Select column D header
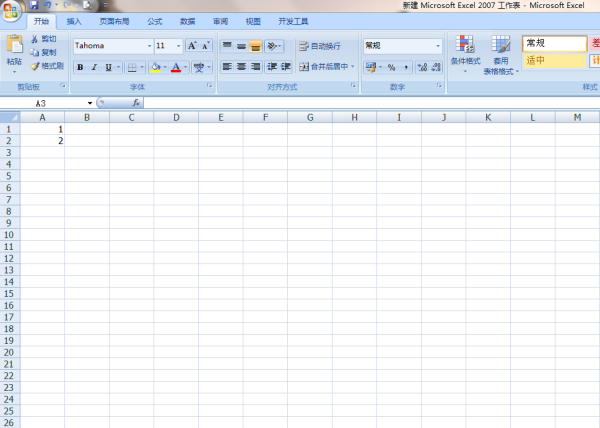This screenshot has height=428, width=600. [176, 117]
